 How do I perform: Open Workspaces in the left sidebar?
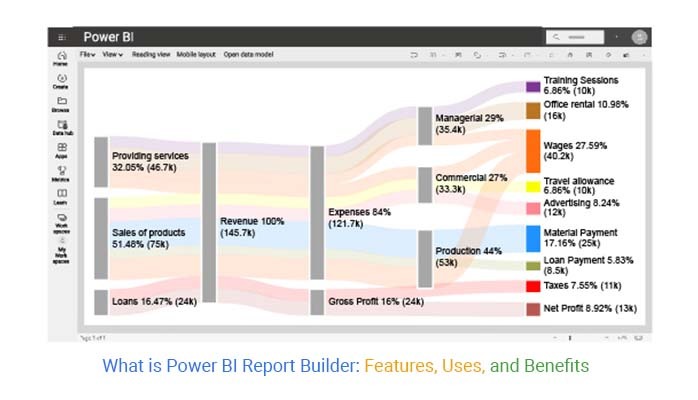tap(61, 223)
